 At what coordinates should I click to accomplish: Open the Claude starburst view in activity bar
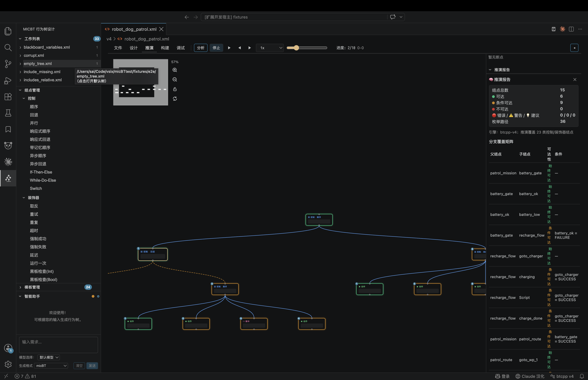click(x=8, y=162)
